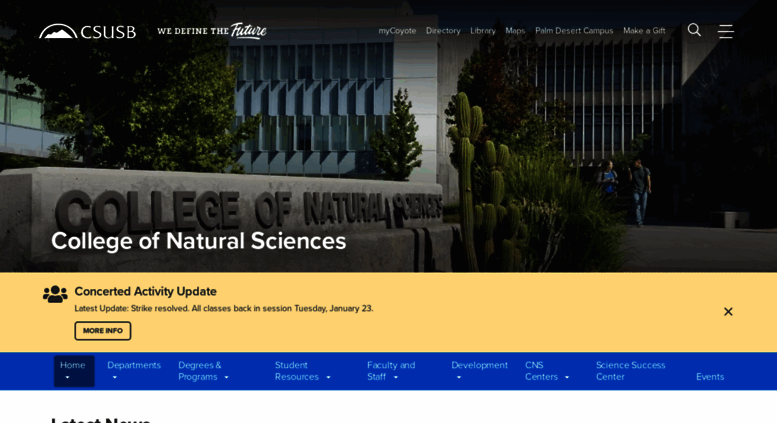
Task: Click the CSUSB mountain logo
Action: [87, 31]
